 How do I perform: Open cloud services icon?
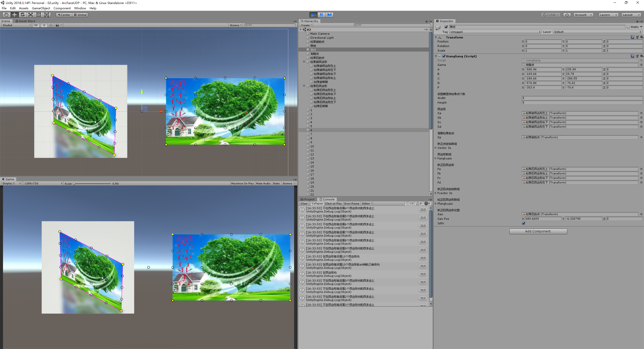tap(567, 15)
